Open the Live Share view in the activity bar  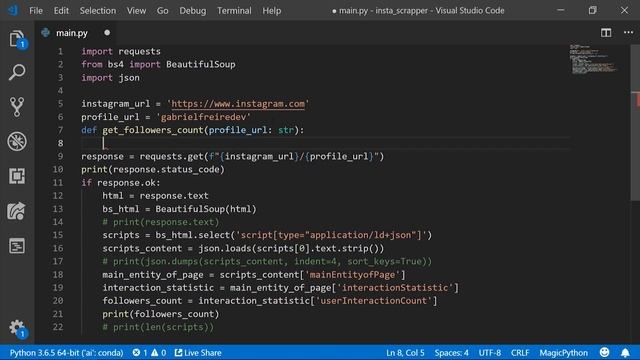click(x=17, y=211)
